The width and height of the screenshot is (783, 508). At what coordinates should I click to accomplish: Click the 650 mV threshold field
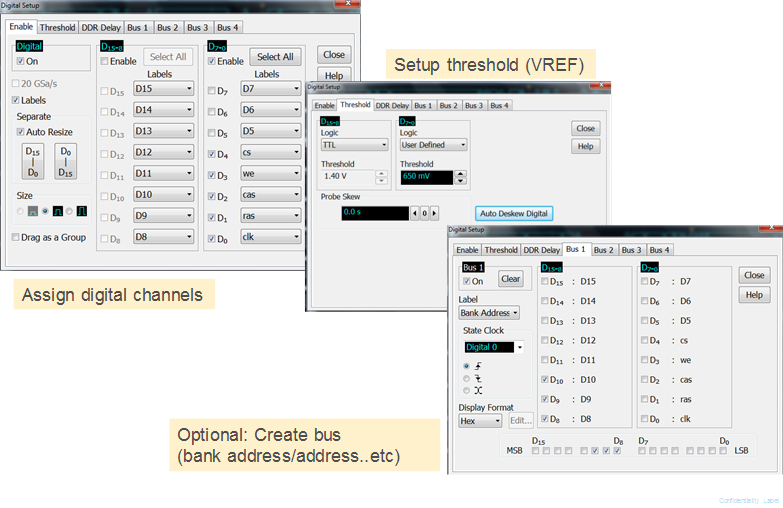425,177
